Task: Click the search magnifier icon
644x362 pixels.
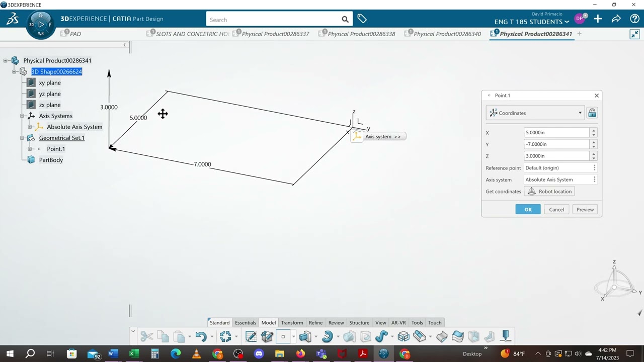Action: pos(345,20)
